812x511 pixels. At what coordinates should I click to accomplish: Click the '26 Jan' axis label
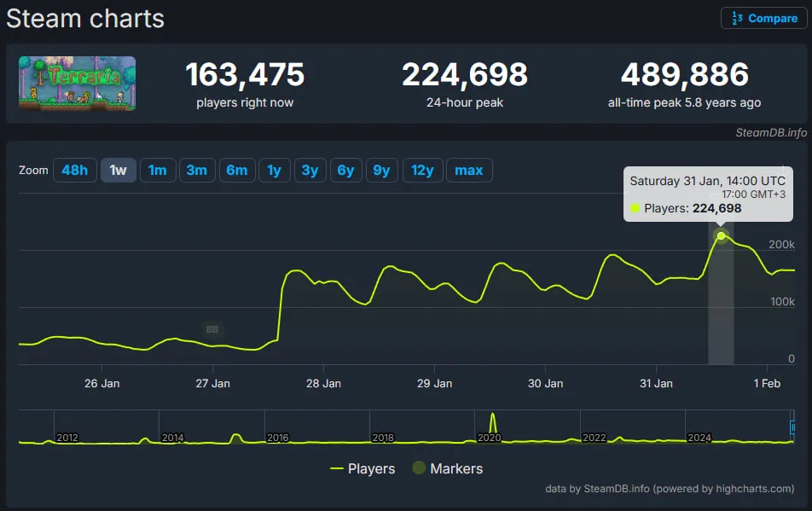(102, 384)
